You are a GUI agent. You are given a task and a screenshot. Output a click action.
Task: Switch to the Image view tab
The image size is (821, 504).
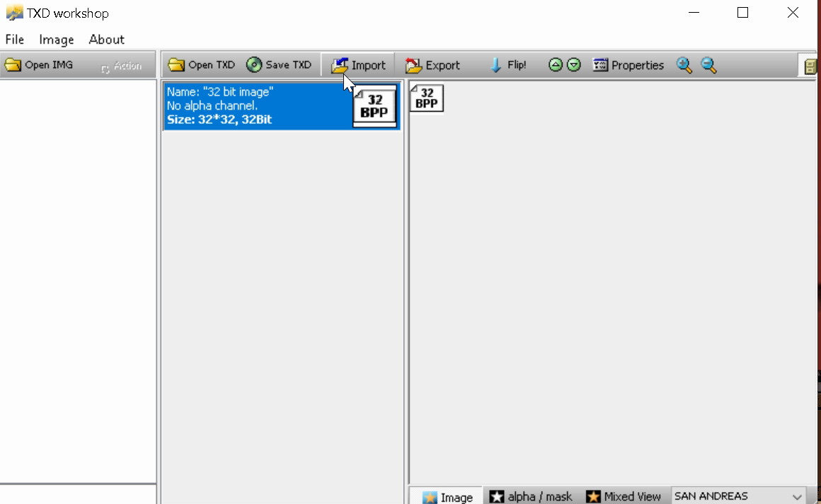coord(447,496)
